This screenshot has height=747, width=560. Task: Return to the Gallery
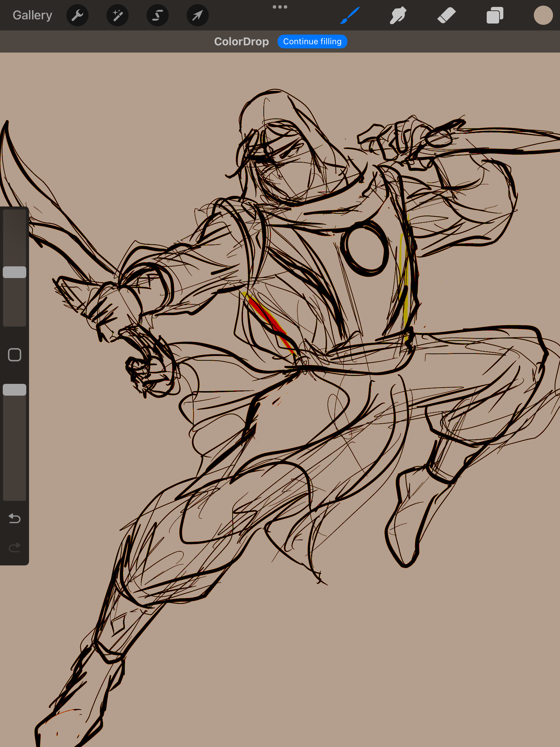click(x=32, y=15)
